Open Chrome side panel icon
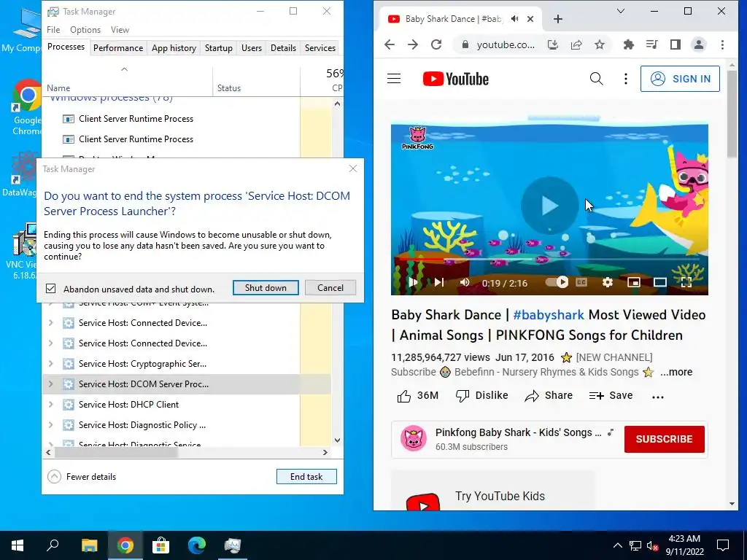747x560 pixels. pos(676,44)
